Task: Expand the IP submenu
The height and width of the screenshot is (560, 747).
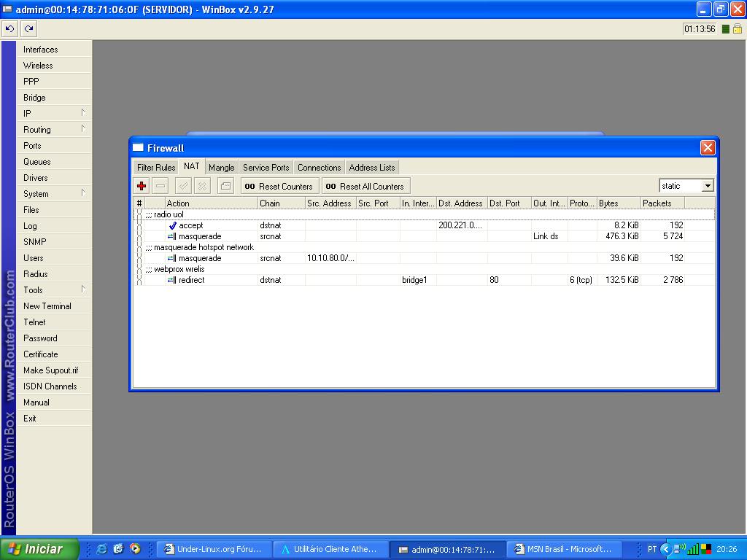Action: coord(83,113)
